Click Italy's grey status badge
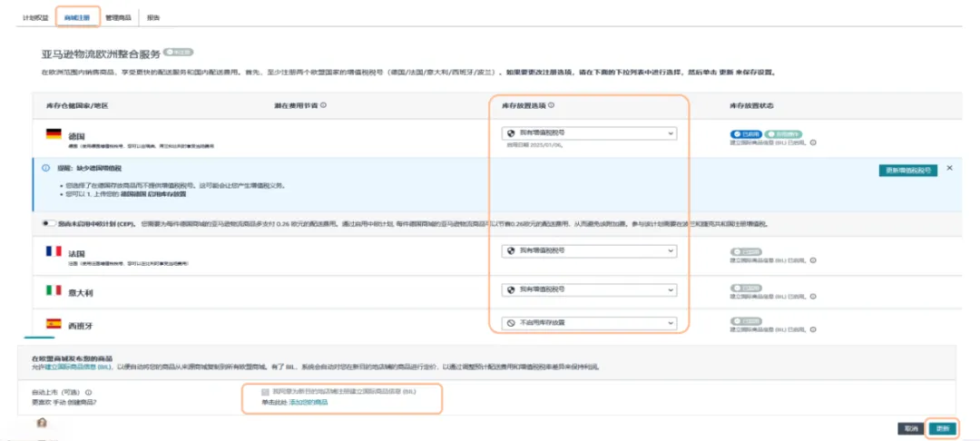Image resolution: width=980 pixels, height=441 pixels. click(746, 288)
